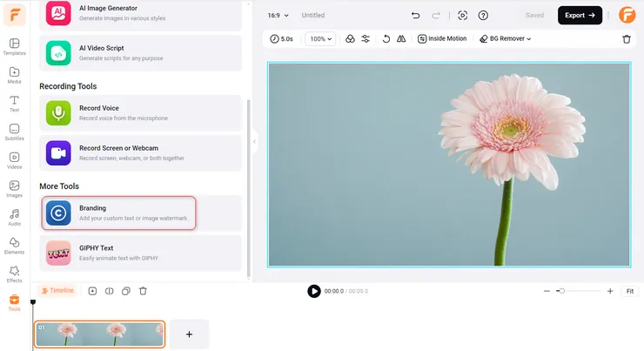Screen dimensions: 644x351
Task: Open the adjust sliders icon
Action: [366, 39]
